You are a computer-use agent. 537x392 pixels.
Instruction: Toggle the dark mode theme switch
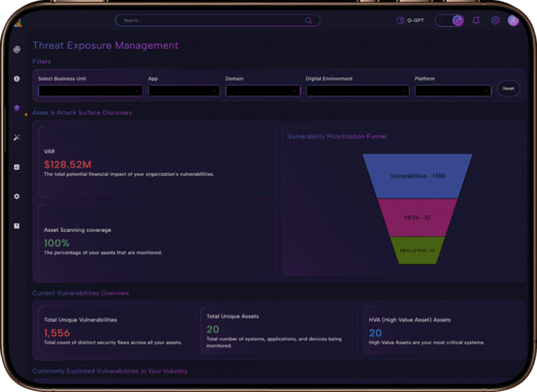point(450,20)
